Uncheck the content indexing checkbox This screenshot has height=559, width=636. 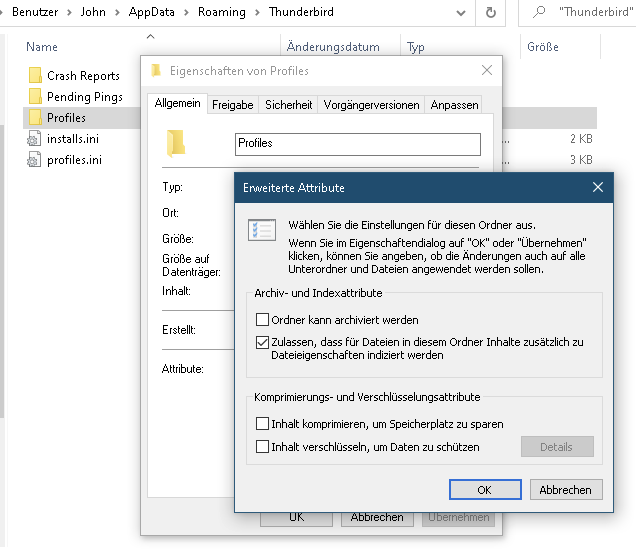pos(263,342)
